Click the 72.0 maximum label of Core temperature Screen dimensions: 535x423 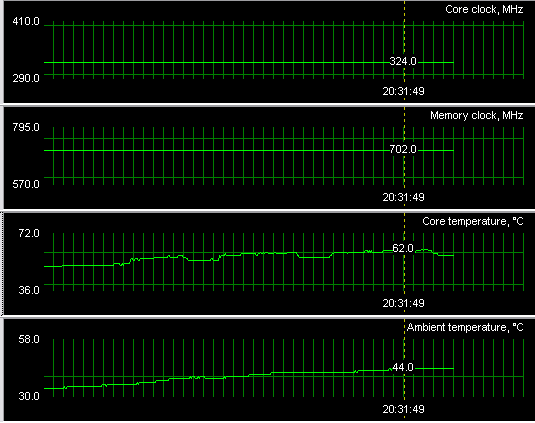pyautogui.click(x=29, y=234)
